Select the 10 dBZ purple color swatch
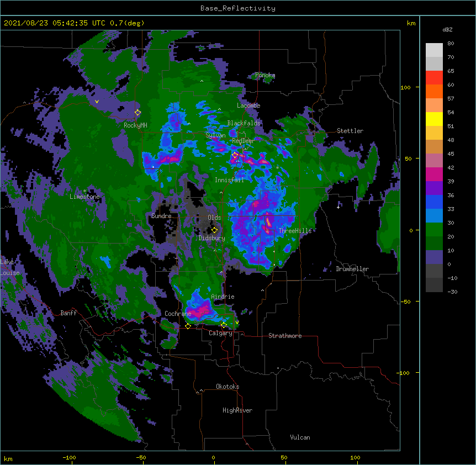The image size is (476, 465). click(x=434, y=257)
